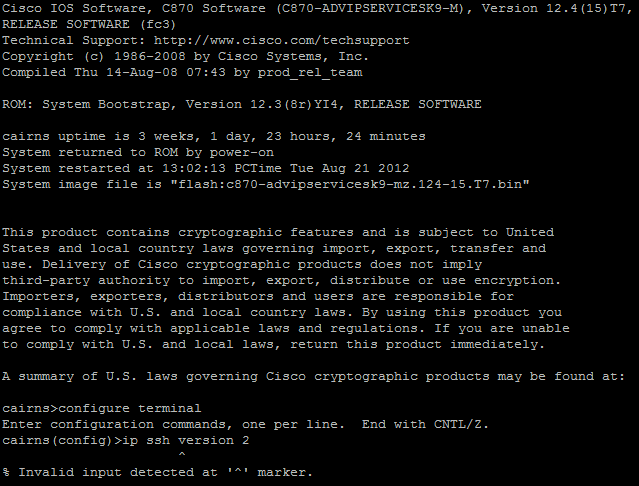Click the 'System returned to ROM' line
This screenshot has height=486, width=639.
point(138,152)
